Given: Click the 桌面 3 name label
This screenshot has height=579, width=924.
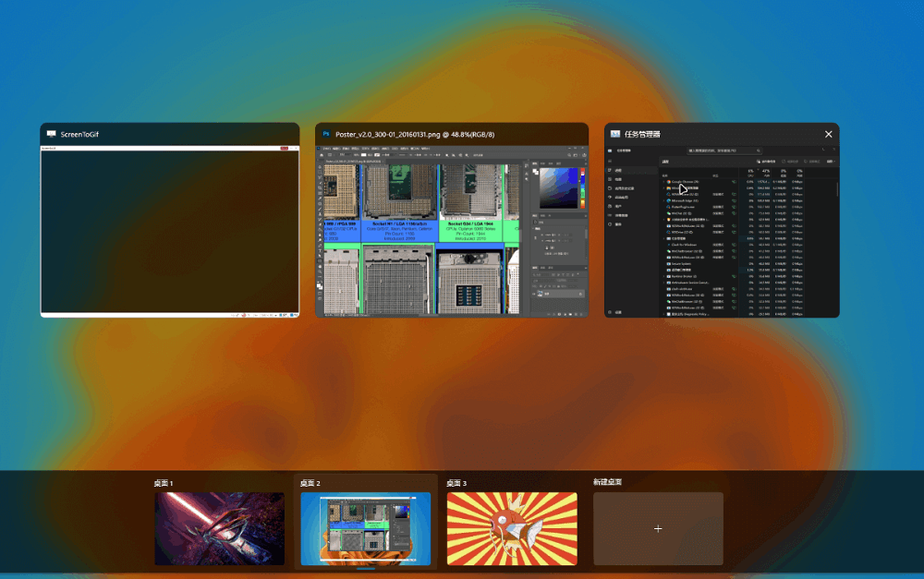Looking at the screenshot, I should (x=456, y=483).
